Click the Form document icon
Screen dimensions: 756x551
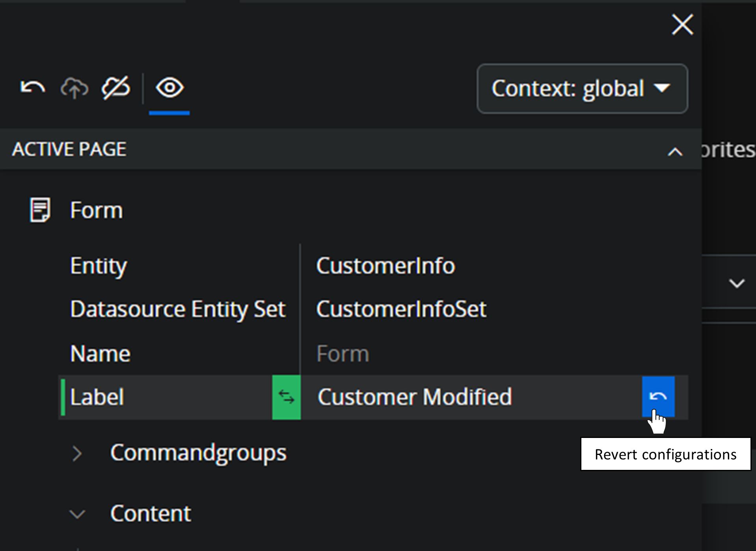click(40, 210)
